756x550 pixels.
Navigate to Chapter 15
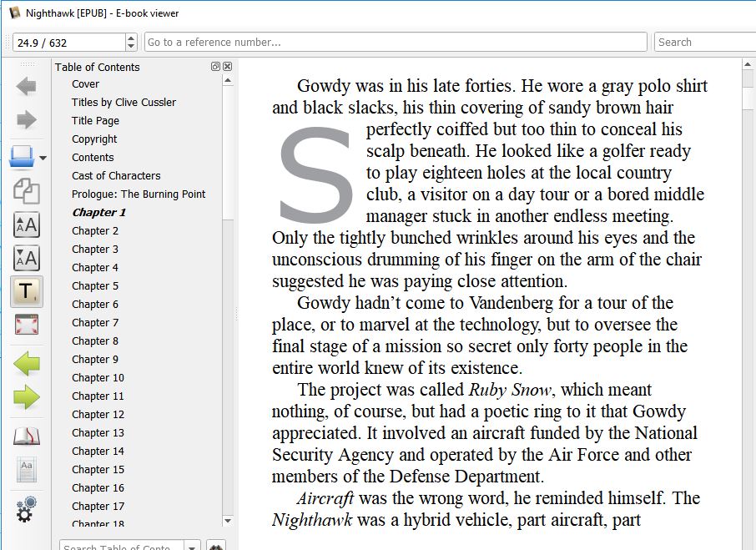pos(98,469)
